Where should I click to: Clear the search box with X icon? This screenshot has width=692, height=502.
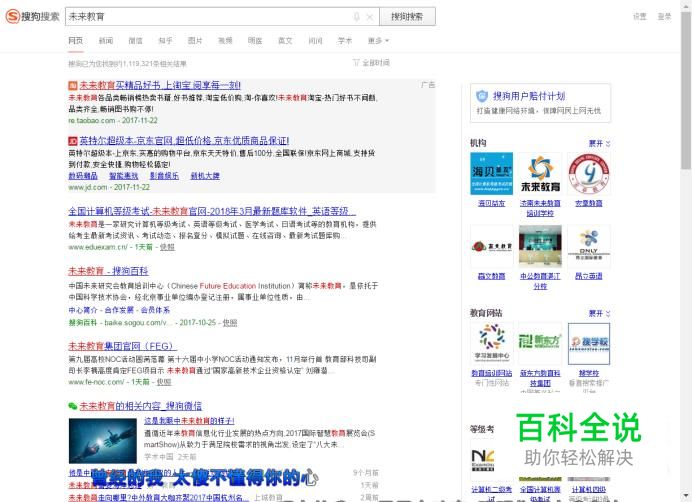(x=370, y=17)
